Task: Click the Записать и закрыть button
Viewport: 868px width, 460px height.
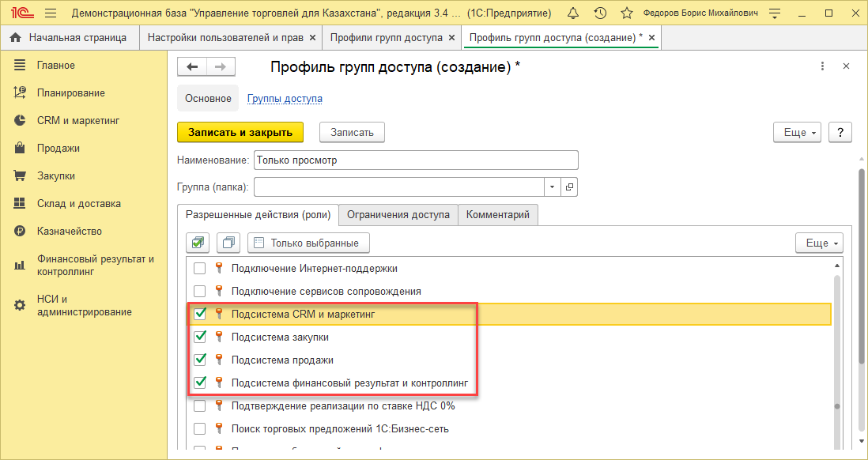Action: pyautogui.click(x=240, y=132)
